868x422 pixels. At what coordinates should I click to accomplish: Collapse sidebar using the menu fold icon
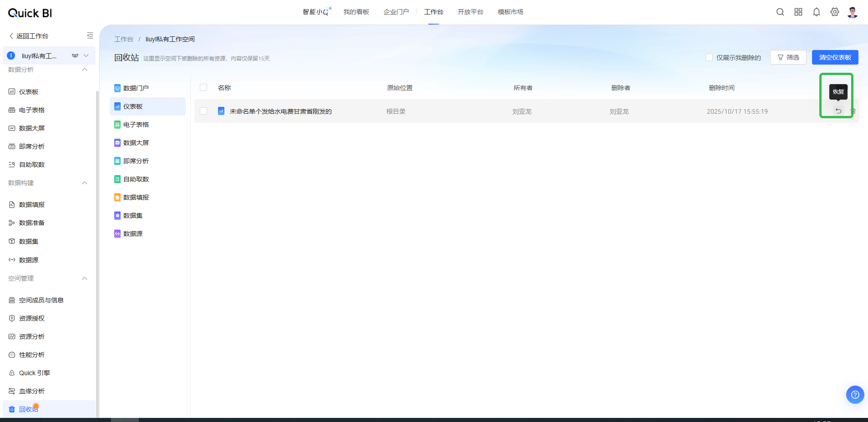pyautogui.click(x=90, y=35)
